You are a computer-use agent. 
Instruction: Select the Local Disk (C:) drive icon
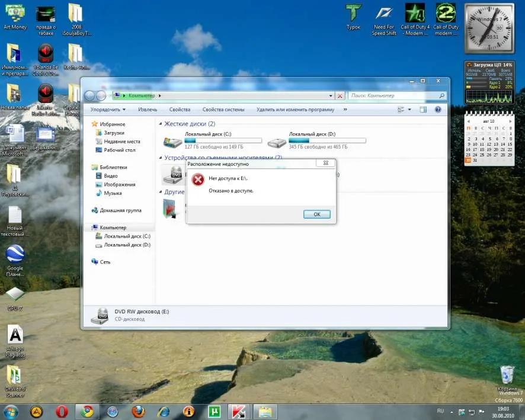(x=173, y=142)
